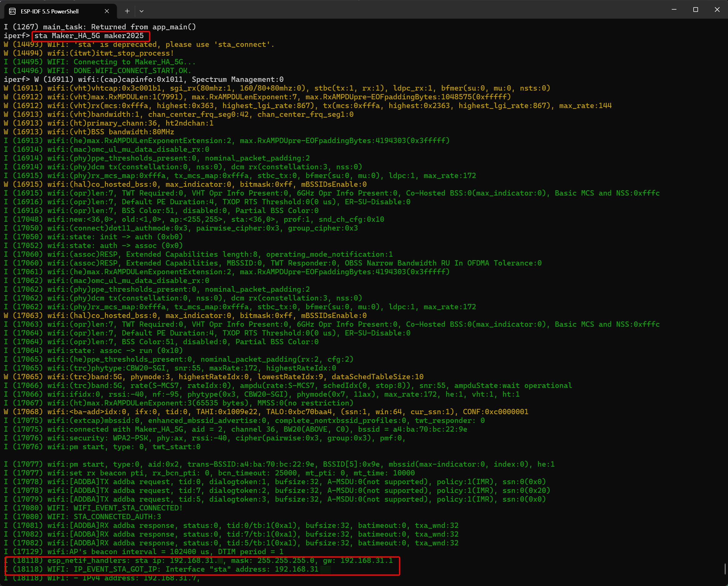The height and width of the screenshot is (586, 728).
Task: Close the terminal window
Action: pyautogui.click(x=717, y=10)
